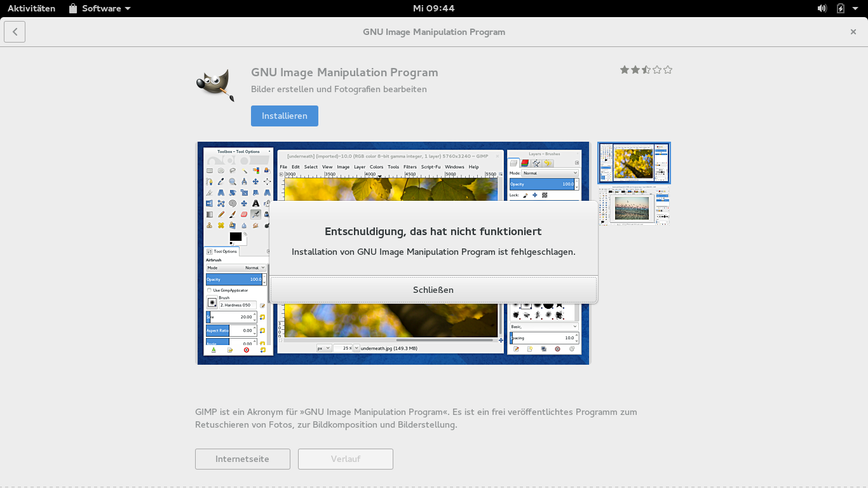Screen dimensions: 868x488
Task: Open the Internetseite link button
Action: point(243,459)
